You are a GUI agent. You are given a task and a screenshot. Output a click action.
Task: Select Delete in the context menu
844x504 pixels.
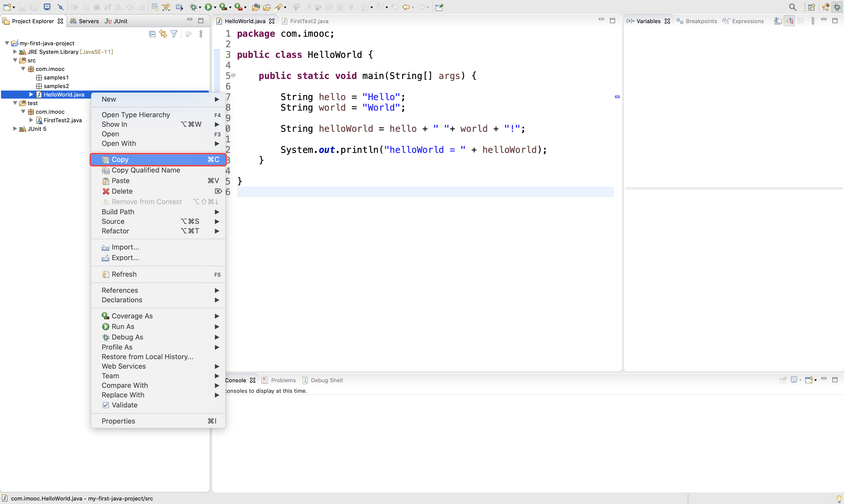[x=158, y=191]
